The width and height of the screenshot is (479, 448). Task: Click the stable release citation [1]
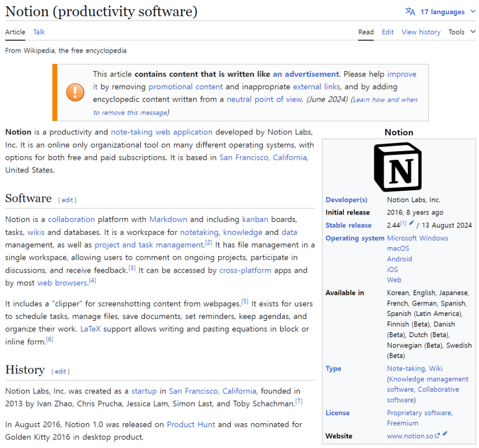click(x=403, y=223)
